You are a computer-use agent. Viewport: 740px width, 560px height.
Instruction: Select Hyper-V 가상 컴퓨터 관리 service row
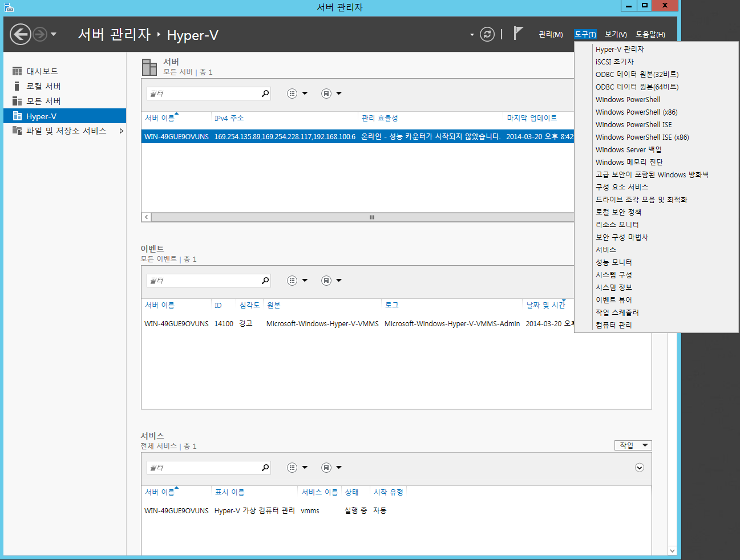[x=396, y=510]
